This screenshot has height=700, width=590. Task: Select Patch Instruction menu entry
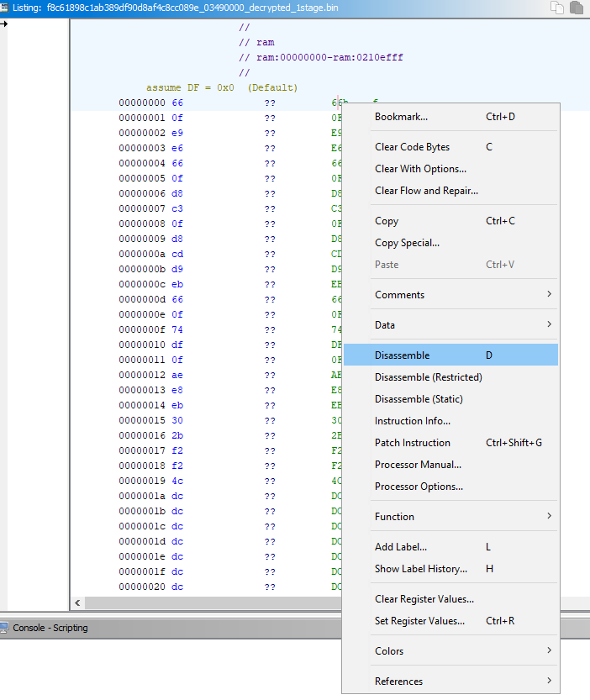[412, 443]
